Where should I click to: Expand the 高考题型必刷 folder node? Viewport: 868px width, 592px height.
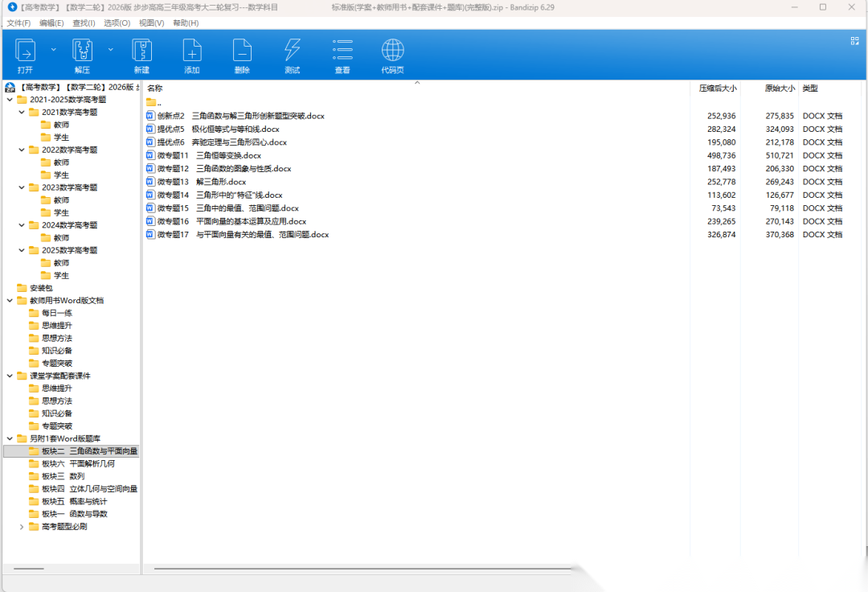22,527
